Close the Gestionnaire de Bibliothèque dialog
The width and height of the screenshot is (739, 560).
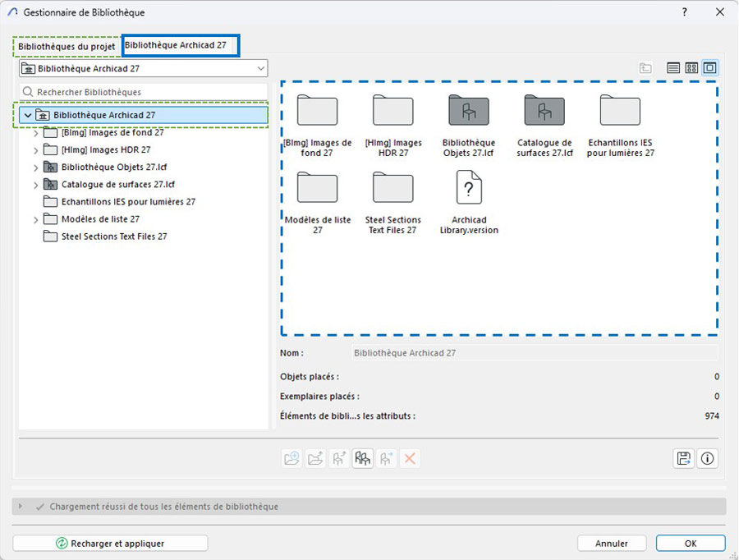click(x=719, y=12)
